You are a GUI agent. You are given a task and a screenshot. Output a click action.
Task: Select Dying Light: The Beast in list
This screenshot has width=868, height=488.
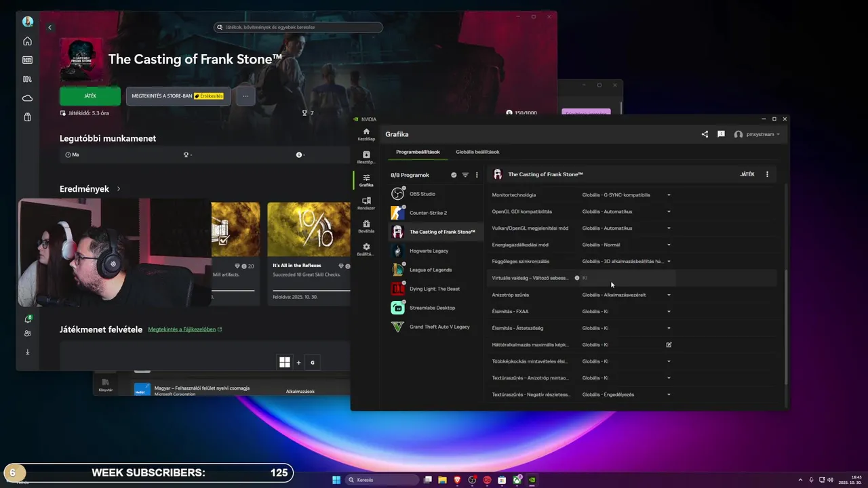point(435,289)
